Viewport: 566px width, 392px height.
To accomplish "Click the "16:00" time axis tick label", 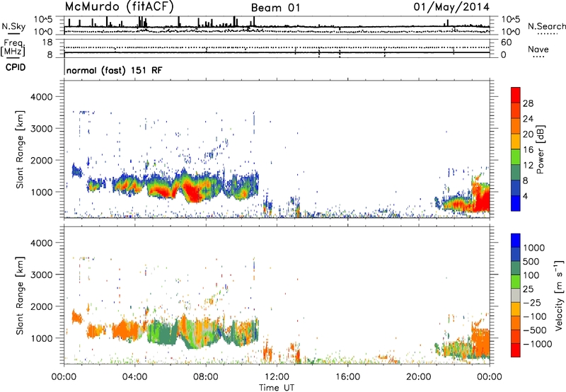I will click(347, 377).
